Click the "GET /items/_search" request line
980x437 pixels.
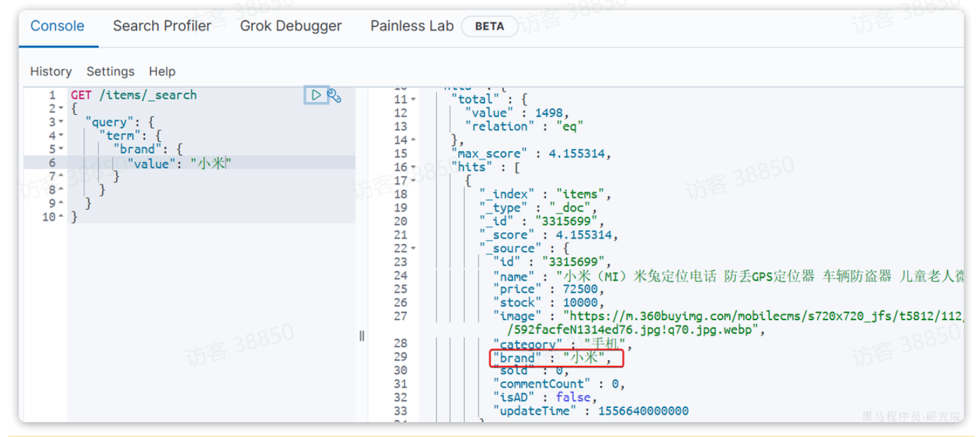(x=134, y=95)
